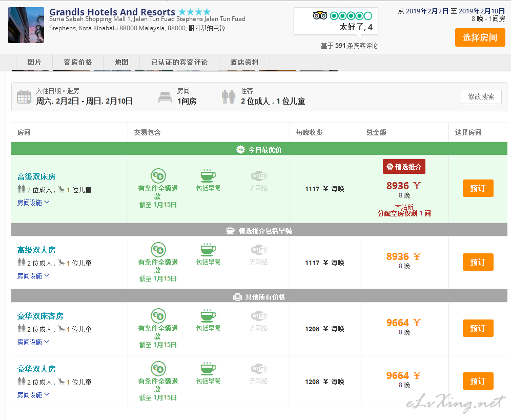This screenshot has width=511, height=420.
Task: Click occupancy icon in 高级双床房 row
Action: point(22,189)
